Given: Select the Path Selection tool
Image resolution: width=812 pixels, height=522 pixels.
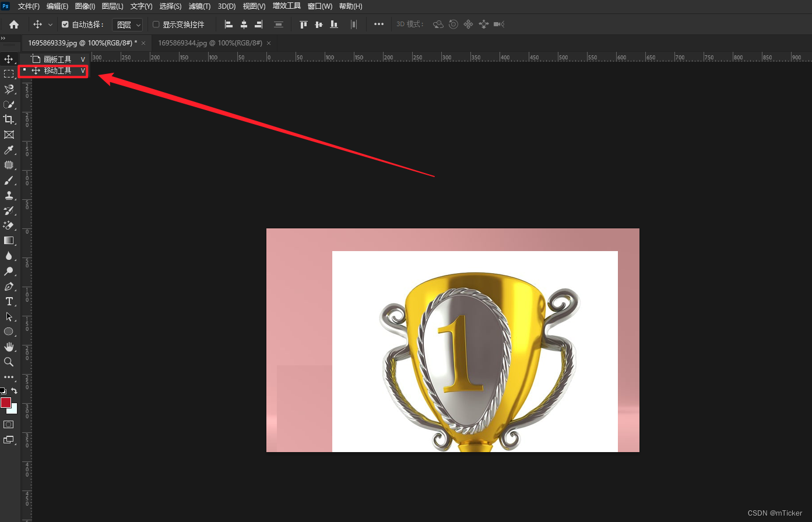Looking at the screenshot, I should tap(9, 316).
